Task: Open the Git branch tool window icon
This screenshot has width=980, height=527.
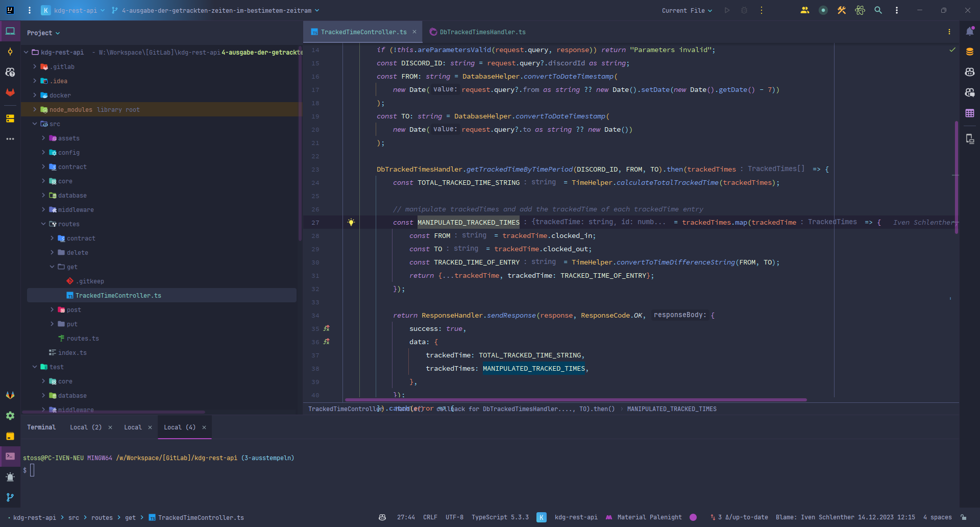Action: [x=10, y=497]
